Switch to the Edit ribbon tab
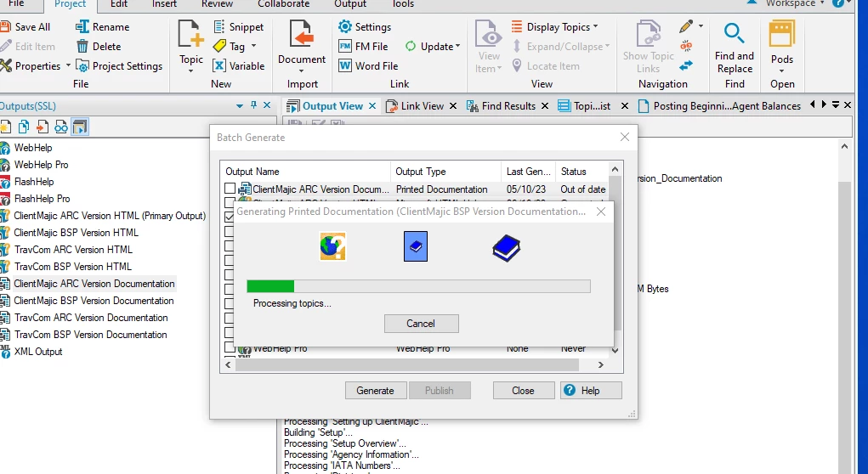Screen dimensions: 868x474 [x=119, y=3]
